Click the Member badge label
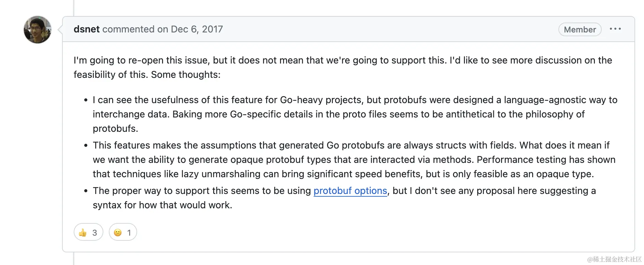This screenshot has width=644, height=265. point(580,30)
